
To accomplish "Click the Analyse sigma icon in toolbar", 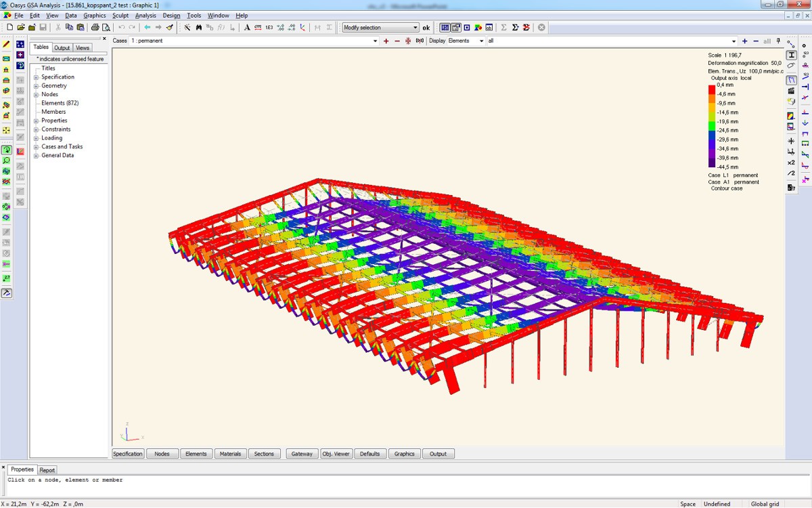I will click(503, 28).
